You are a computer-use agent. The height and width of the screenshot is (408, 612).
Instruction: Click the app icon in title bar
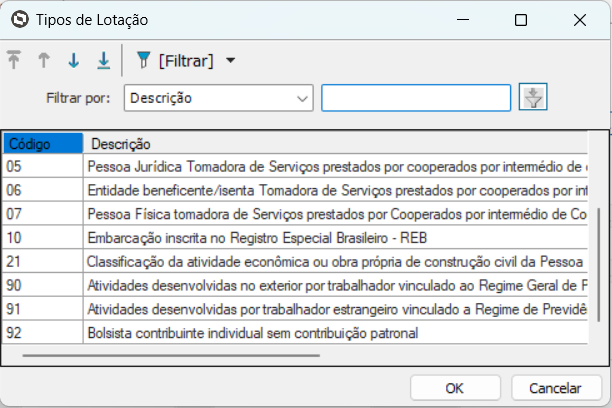pos(18,19)
